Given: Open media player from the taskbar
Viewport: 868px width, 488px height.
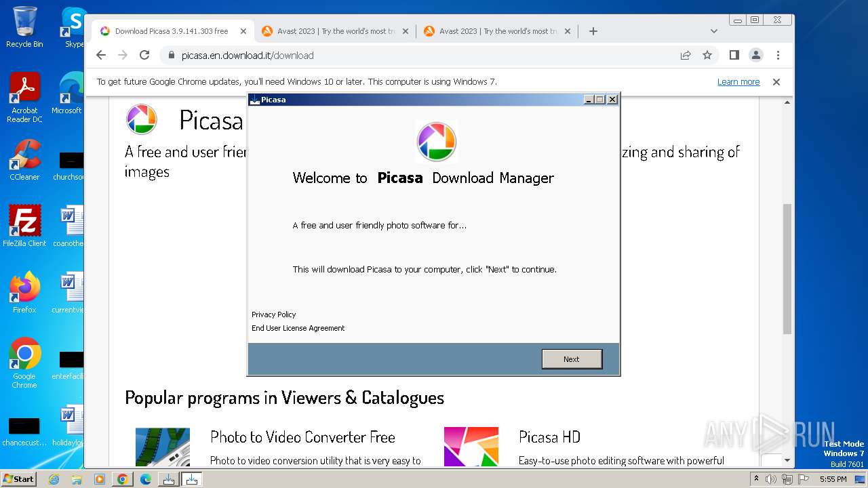Looking at the screenshot, I should coord(99,479).
